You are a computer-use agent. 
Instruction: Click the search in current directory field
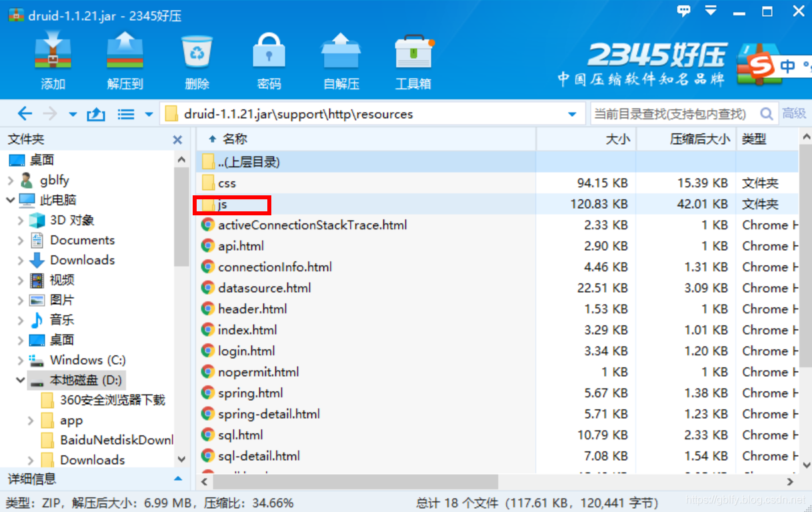click(x=674, y=114)
